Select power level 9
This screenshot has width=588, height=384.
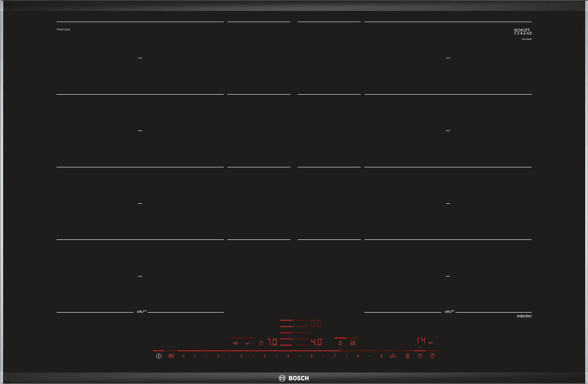381,356
